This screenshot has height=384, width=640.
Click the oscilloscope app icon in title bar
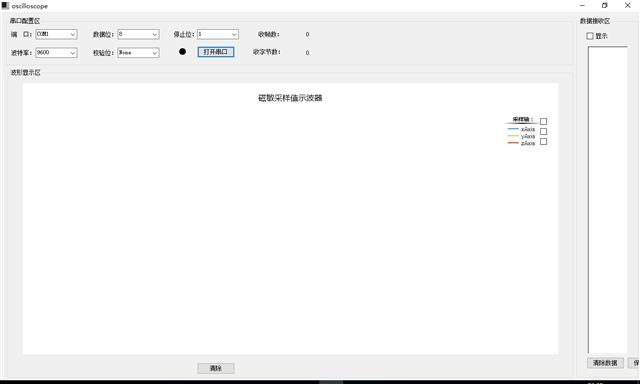click(5, 6)
